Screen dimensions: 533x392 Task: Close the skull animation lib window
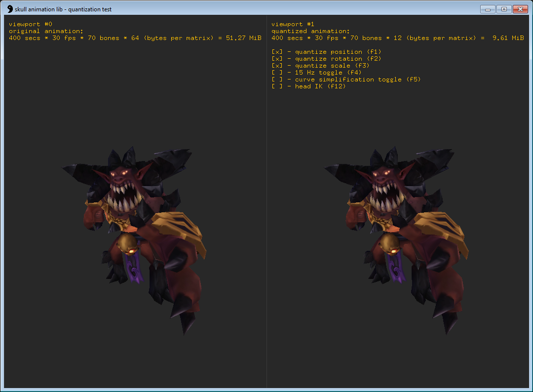coord(520,9)
